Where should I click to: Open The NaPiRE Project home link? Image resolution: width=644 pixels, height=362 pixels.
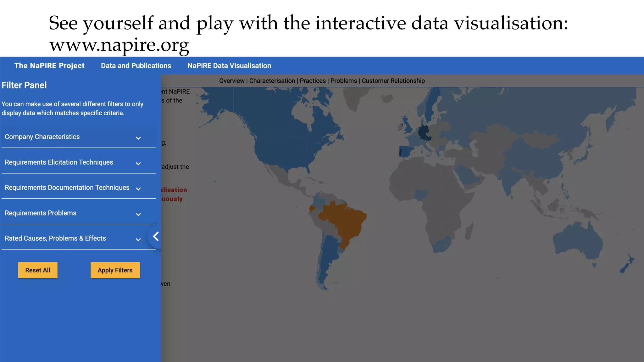[49, 66]
